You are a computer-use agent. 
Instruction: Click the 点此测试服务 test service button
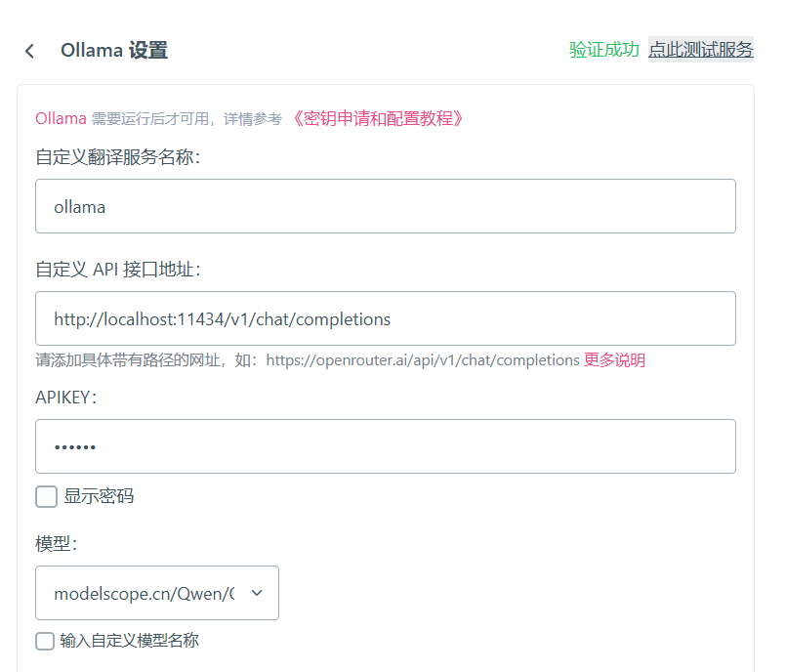700,50
